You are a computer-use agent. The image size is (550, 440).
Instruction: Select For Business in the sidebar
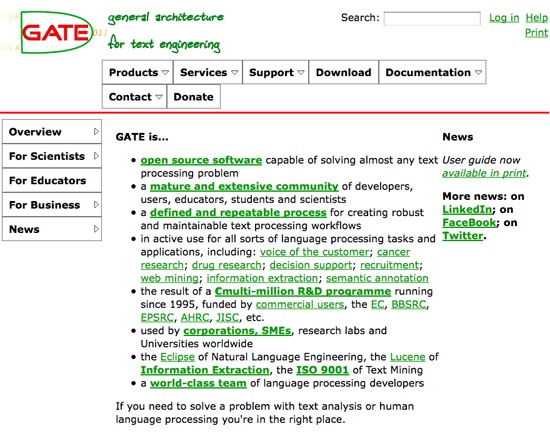pyautogui.click(x=52, y=205)
